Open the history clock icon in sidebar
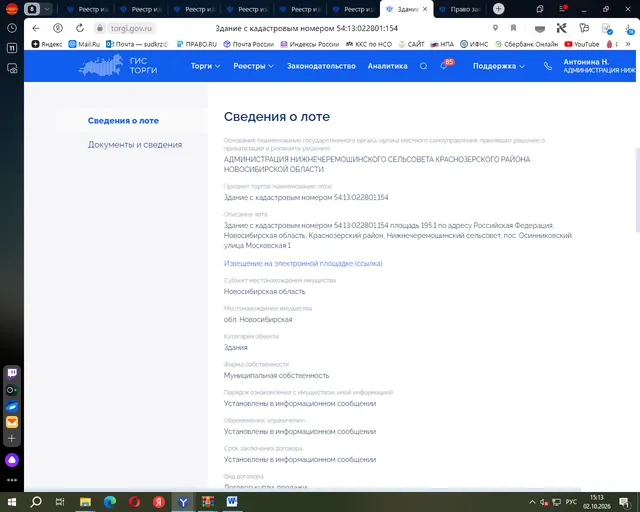This screenshot has width=640, height=512. tap(12, 28)
